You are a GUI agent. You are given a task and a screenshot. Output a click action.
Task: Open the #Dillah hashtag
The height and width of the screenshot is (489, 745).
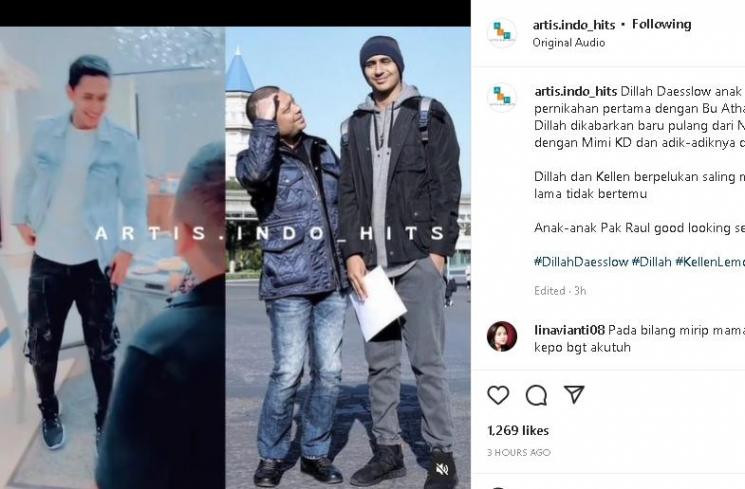[651, 262]
